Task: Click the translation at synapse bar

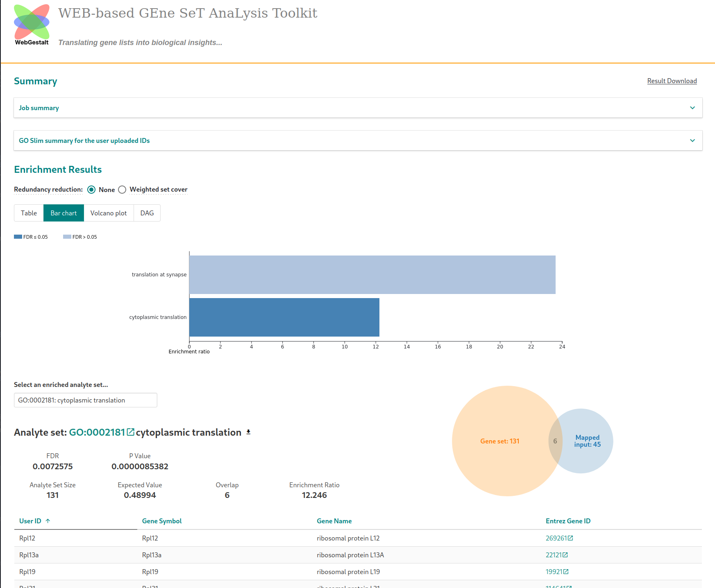Action: click(x=372, y=275)
